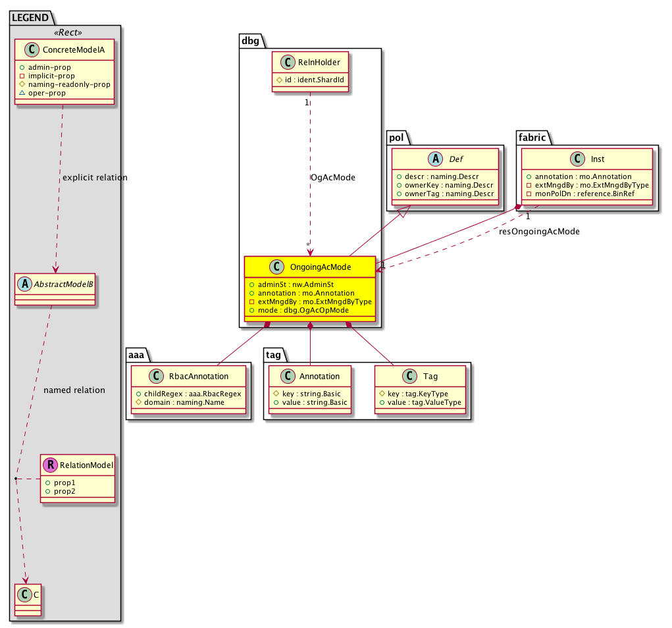Select the dbg package tab

pos(251,41)
